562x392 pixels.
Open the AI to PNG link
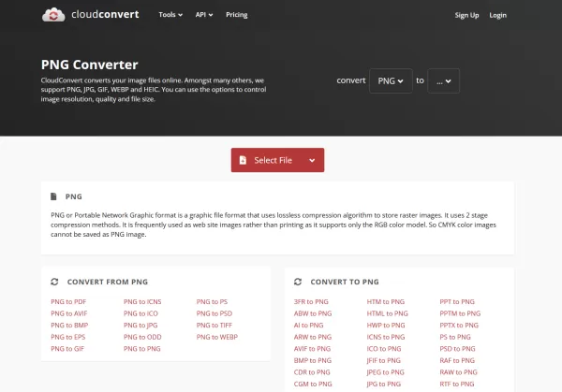(x=308, y=326)
